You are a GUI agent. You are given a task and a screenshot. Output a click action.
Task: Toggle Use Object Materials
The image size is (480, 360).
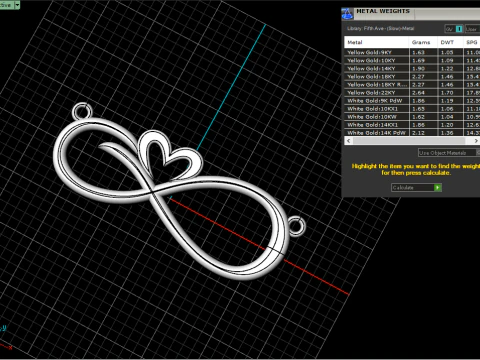click(x=449, y=153)
